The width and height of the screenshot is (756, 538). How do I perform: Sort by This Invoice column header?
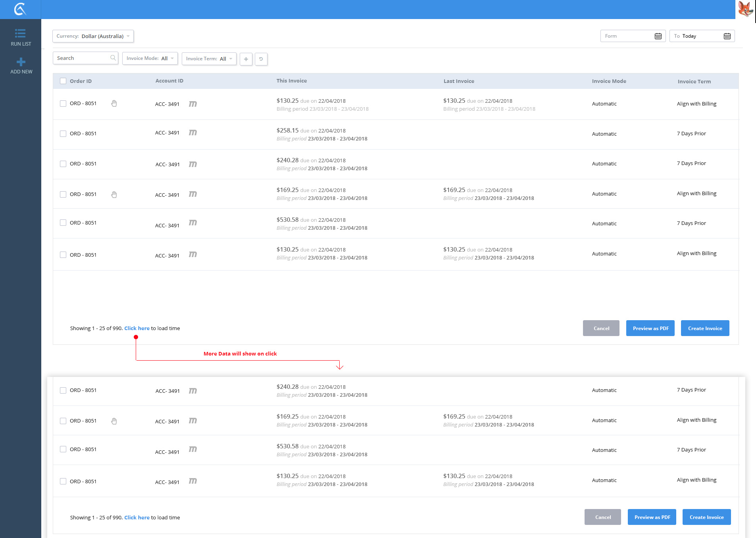coord(291,81)
